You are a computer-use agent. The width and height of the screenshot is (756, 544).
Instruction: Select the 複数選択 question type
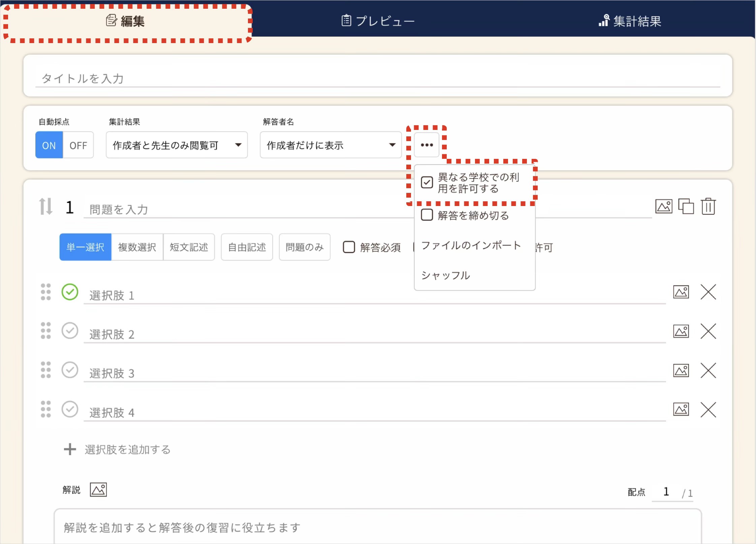pos(137,247)
